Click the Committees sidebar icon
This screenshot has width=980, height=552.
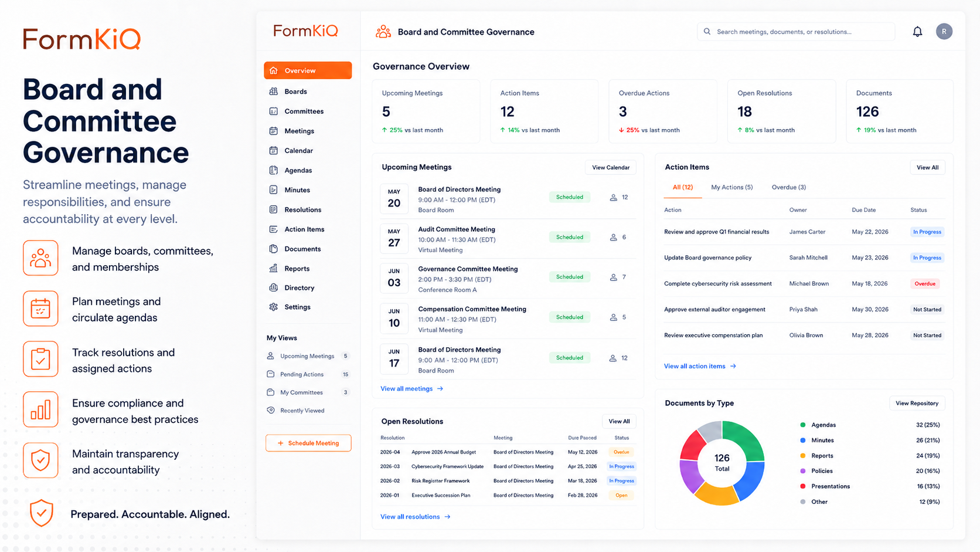coord(273,111)
